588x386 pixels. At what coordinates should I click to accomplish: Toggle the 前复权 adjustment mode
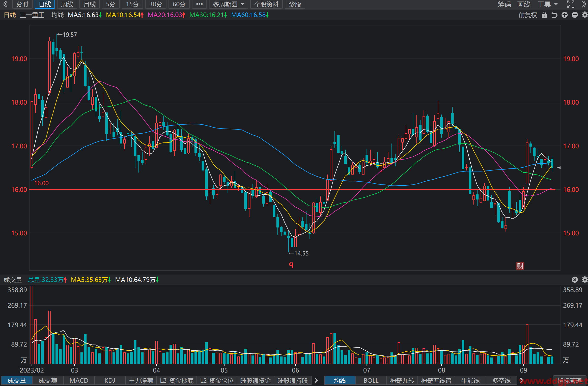[528, 15]
